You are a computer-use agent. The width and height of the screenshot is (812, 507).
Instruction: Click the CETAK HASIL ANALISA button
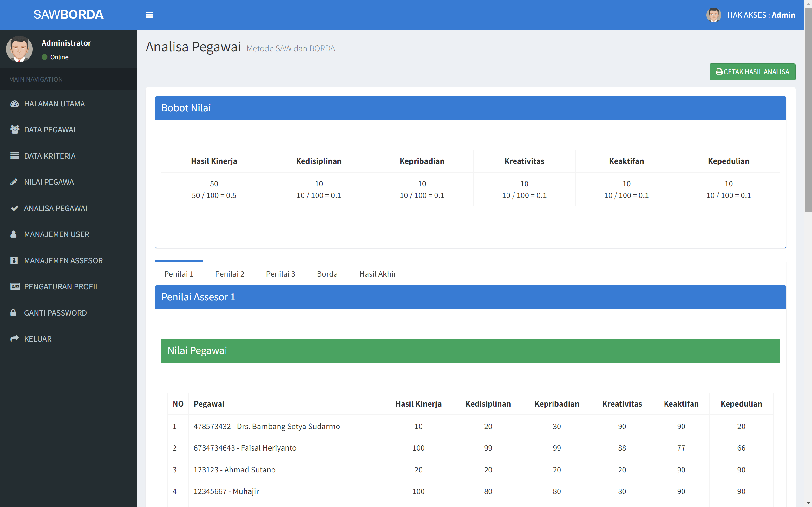[752, 71]
